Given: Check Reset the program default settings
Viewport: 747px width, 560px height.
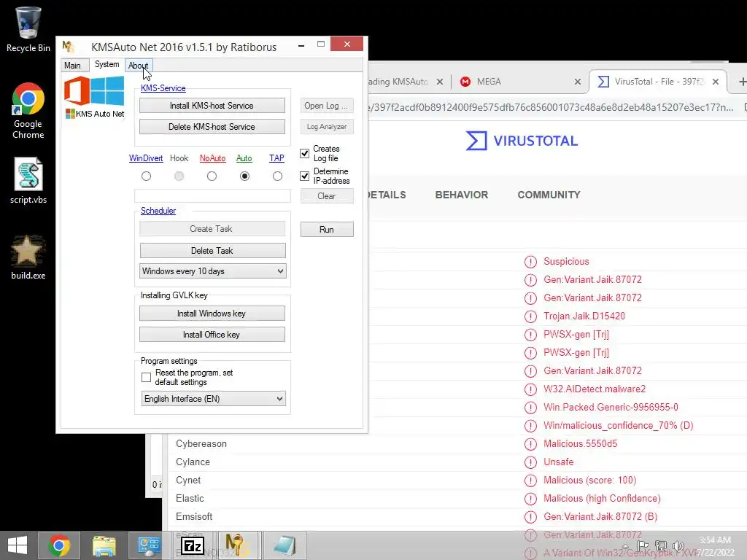Looking at the screenshot, I should (146, 377).
